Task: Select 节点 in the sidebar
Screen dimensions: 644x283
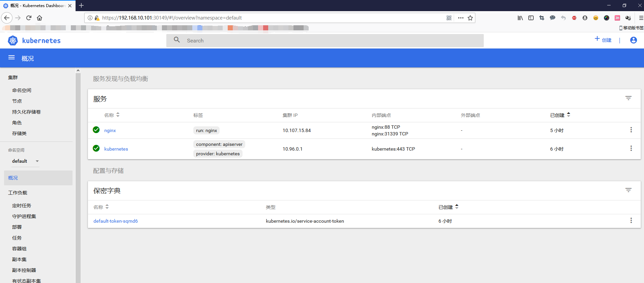Action: (17, 101)
